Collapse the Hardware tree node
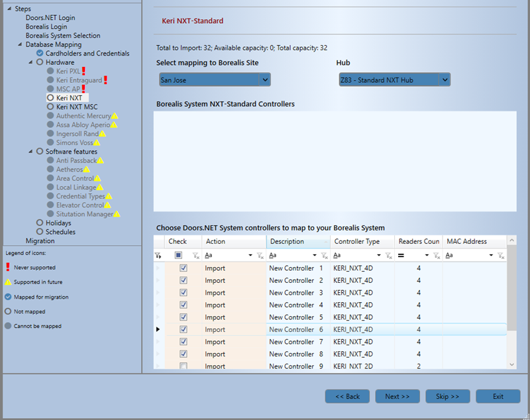This screenshot has width=530, height=420. pos(30,62)
